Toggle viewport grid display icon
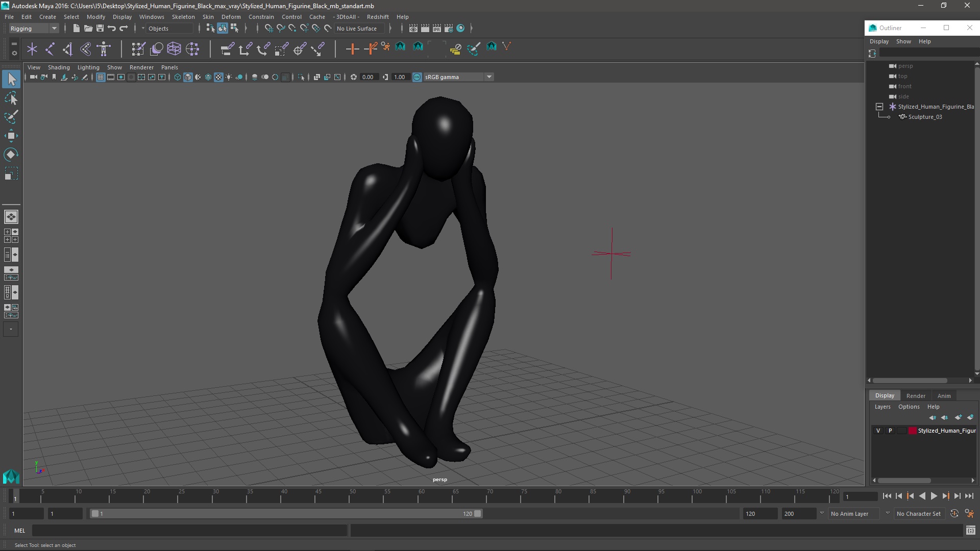 click(x=101, y=77)
